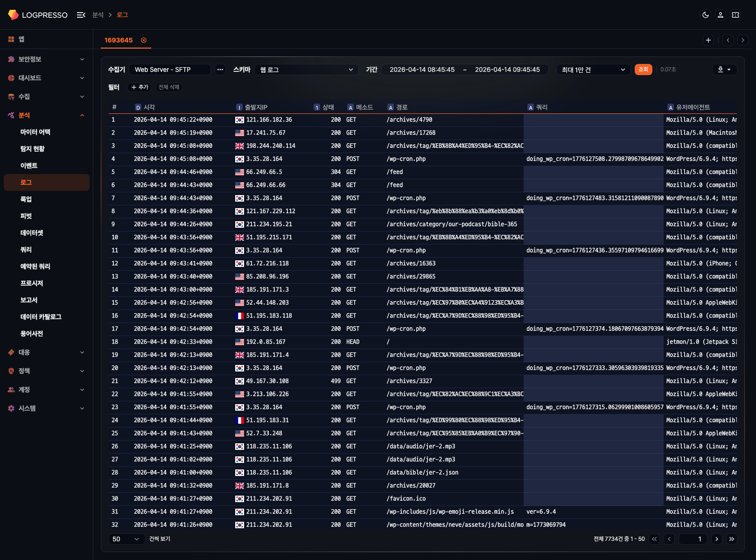The image size is (756, 560).
Task: Collapse the sidebar with the menu icon
Action: pos(81,15)
